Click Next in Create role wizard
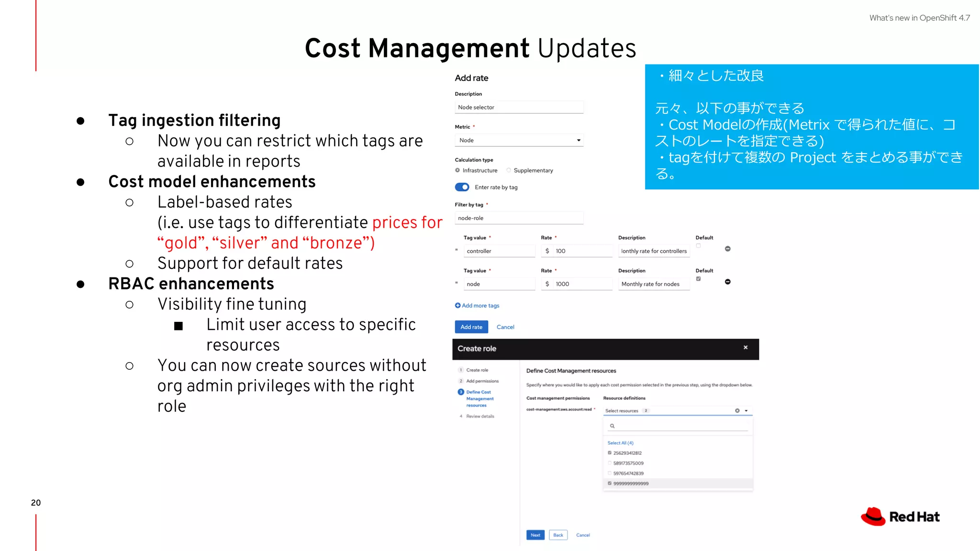 pos(535,535)
